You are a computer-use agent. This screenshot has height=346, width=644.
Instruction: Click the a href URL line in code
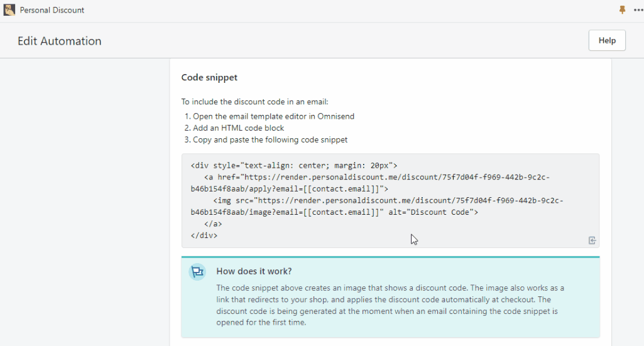370,183
